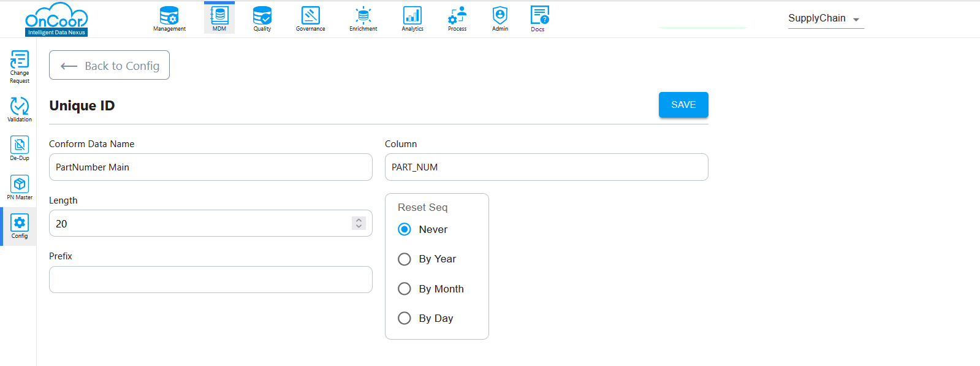Expand the SupplyChain dropdown
The width and height of the screenshot is (980, 366).
point(826,19)
